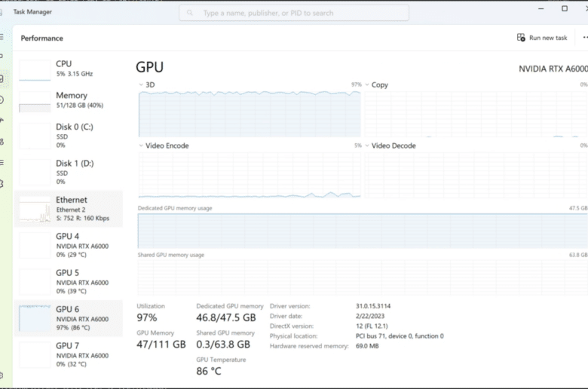Click the Run new task button

click(x=542, y=38)
